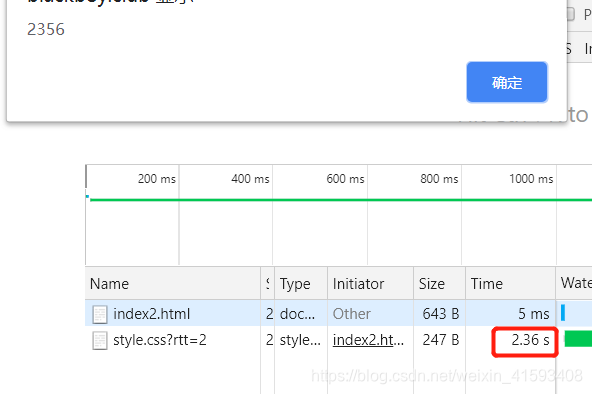This screenshot has width=592, height=394.
Task: Click the style.css file icon
Action: (100, 340)
